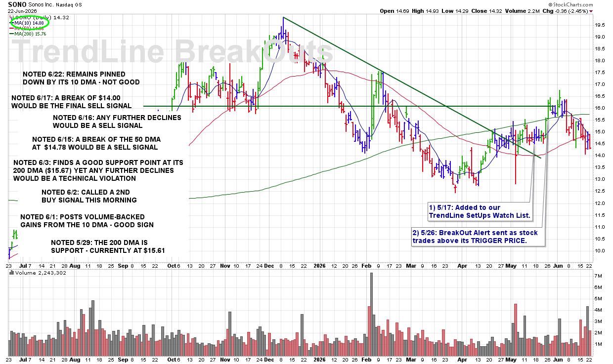Click the 'Chg -0.36 (-2.45%)' value

point(565,11)
